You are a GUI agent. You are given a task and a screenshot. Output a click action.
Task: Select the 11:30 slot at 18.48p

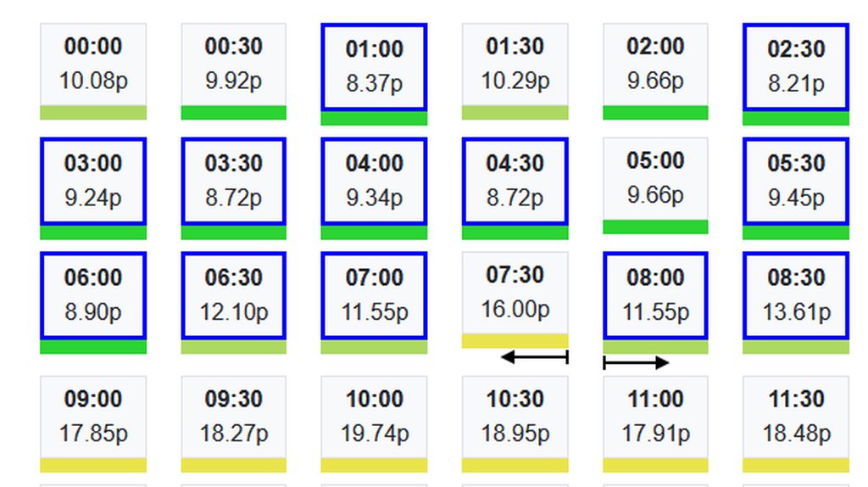click(795, 417)
